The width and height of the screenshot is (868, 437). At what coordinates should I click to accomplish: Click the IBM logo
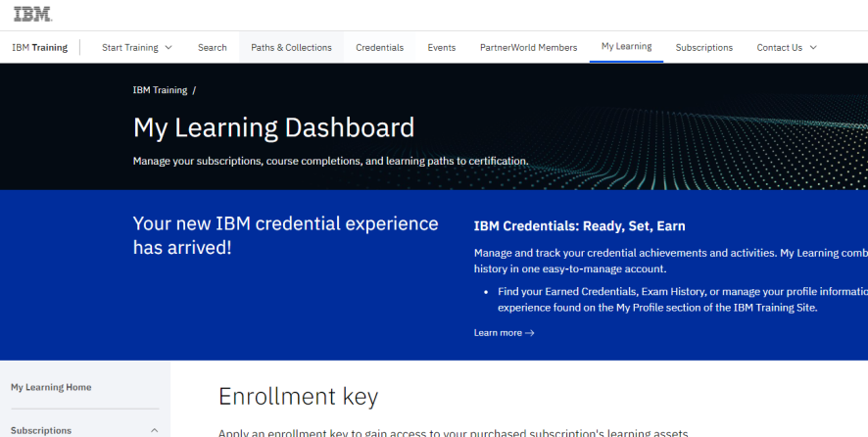coord(32,15)
